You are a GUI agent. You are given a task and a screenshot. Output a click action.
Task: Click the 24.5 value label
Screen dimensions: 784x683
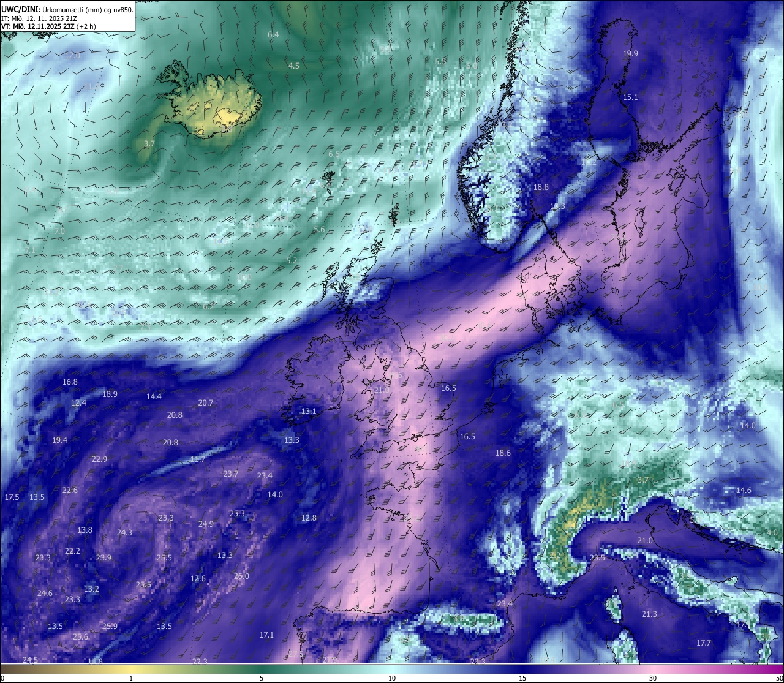click(30, 660)
